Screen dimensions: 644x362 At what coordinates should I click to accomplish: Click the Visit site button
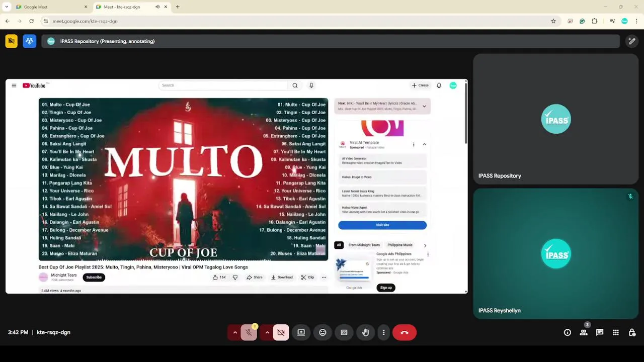[382, 225]
